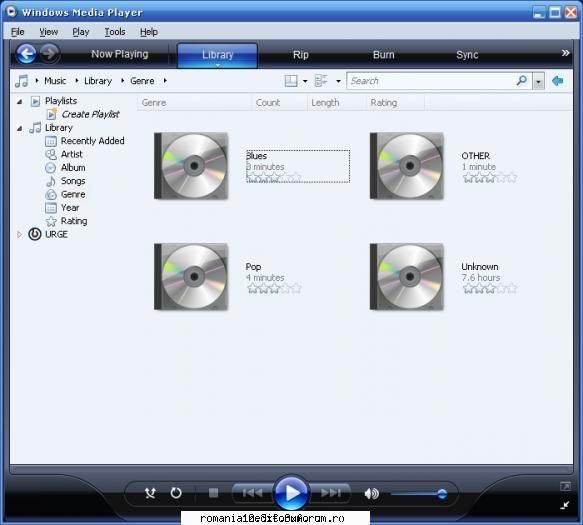This screenshot has width=583, height=525.
Task: Open dropdown arrow after Music breadcrumb
Action: (77, 80)
